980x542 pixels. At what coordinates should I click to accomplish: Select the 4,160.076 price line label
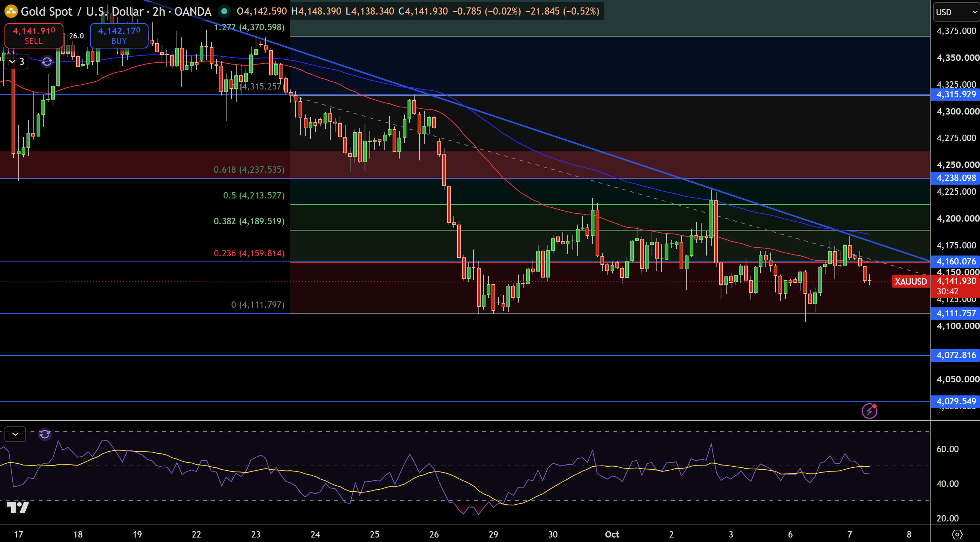pyautogui.click(x=955, y=261)
